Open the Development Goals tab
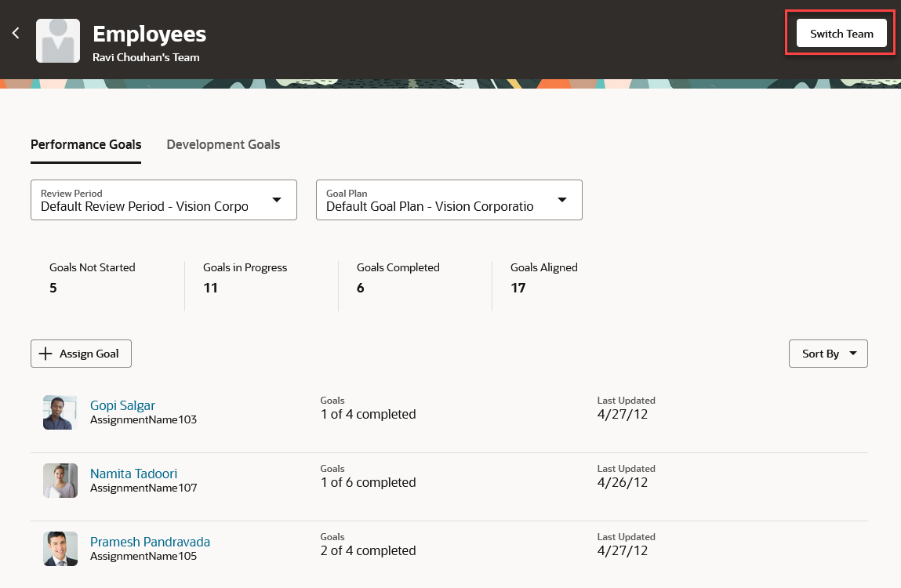This screenshot has height=588, width=901. (x=223, y=145)
